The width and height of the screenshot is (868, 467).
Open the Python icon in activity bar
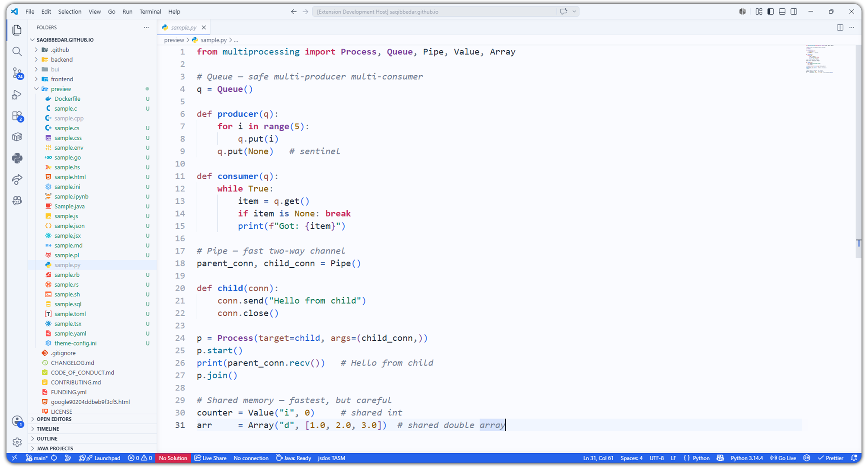pos(17,158)
